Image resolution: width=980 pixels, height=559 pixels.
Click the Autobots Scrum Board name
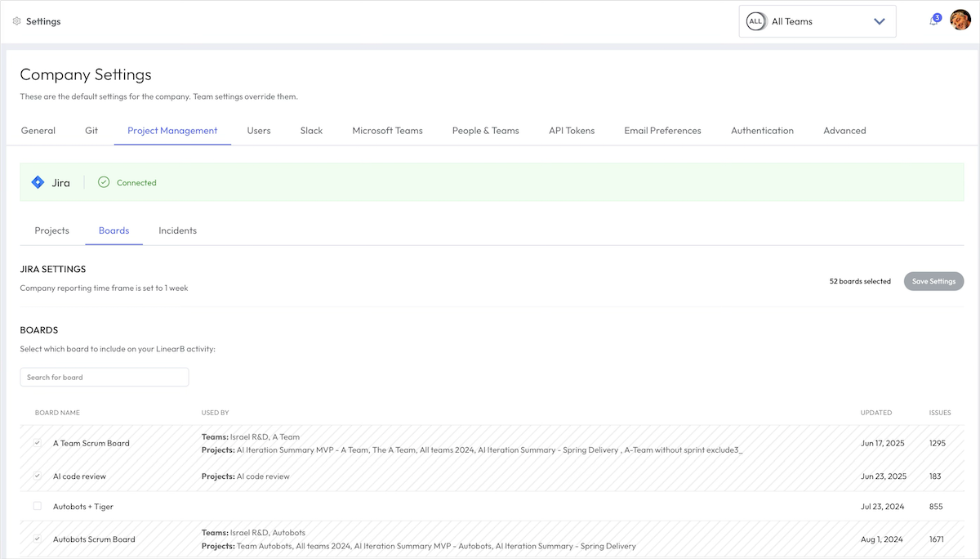coord(94,539)
